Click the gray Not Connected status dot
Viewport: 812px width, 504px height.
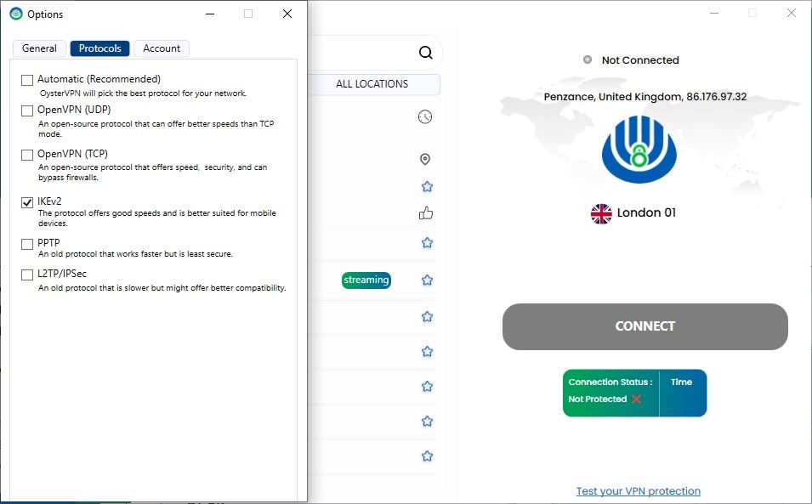pyautogui.click(x=588, y=59)
